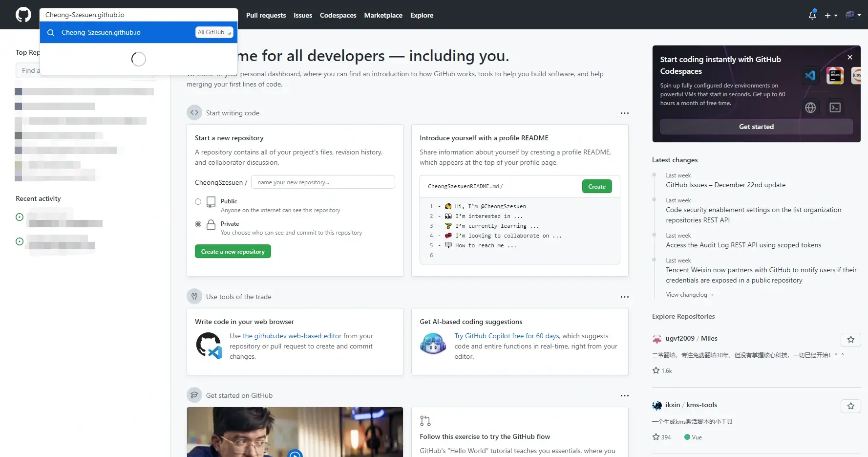Select the Visual Studio Code icon in Codespaces banner
This screenshot has height=457, width=868.
[x=810, y=76]
